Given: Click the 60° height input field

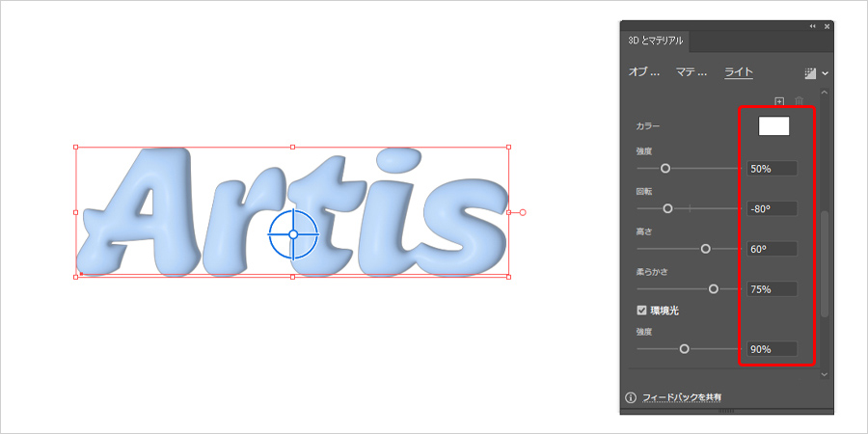Looking at the screenshot, I should (772, 249).
